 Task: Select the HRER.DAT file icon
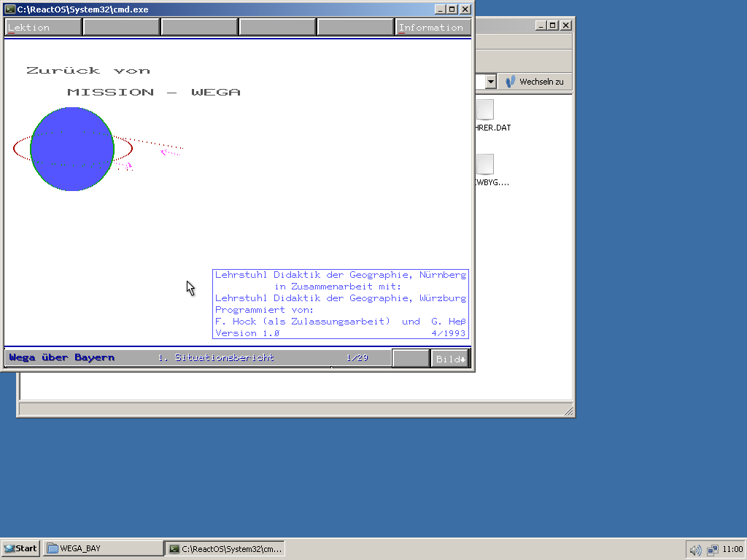[485, 110]
